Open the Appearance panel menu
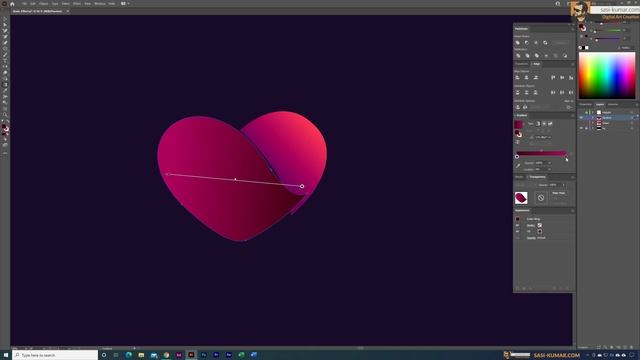The width and height of the screenshot is (640, 360). 572,211
